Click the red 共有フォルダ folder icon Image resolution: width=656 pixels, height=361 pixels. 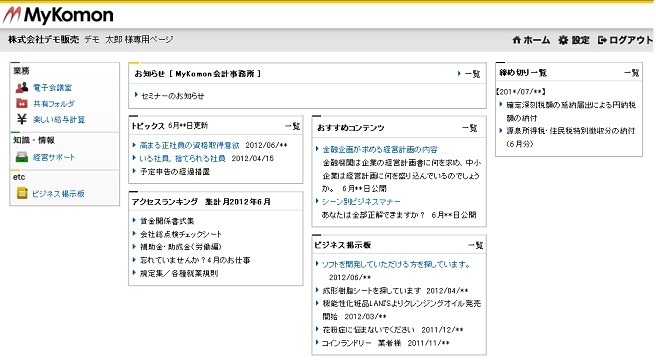(x=22, y=103)
